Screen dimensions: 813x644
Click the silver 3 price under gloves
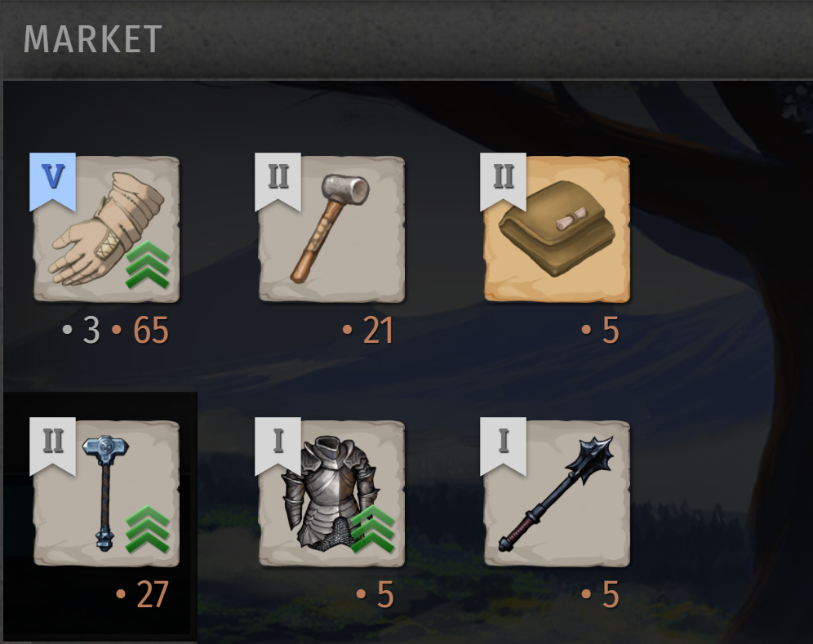(91, 331)
